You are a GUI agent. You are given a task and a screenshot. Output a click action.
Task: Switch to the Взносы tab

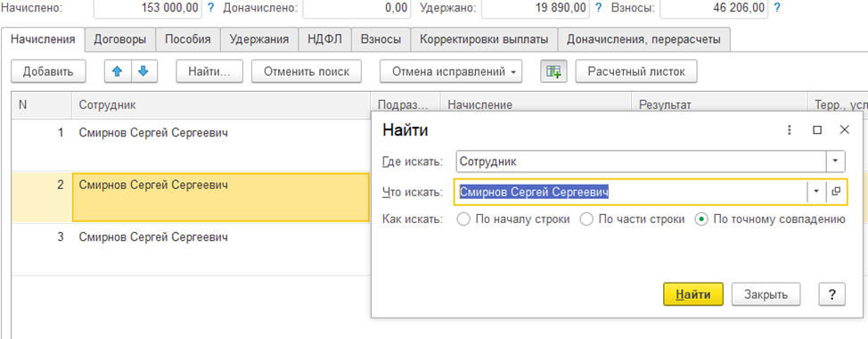pyautogui.click(x=381, y=39)
